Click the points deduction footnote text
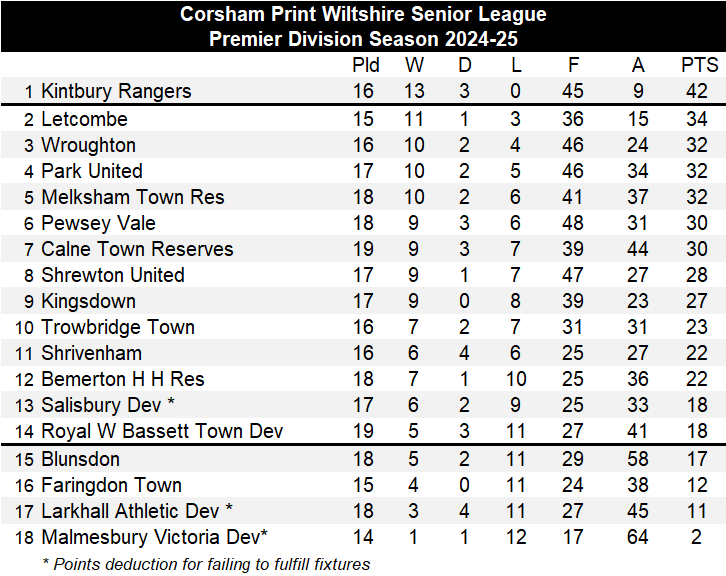Image resolution: width=726 pixels, height=576 pixels. click(206, 564)
